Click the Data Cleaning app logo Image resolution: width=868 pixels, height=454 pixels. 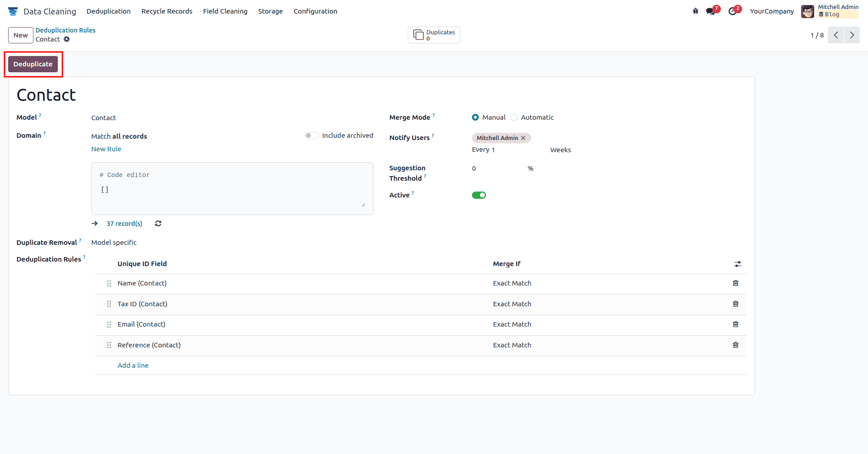click(13, 11)
